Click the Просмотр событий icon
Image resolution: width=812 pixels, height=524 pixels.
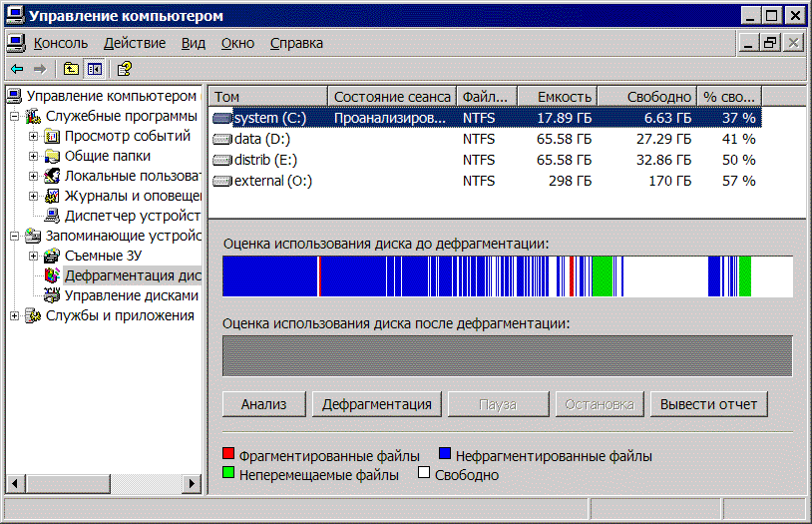click(52, 137)
